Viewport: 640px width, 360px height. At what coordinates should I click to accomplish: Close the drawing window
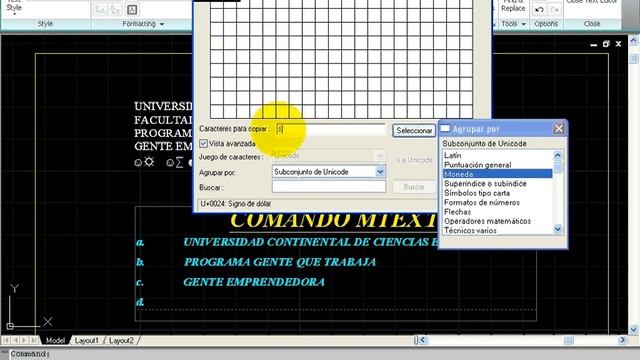[x=618, y=44]
